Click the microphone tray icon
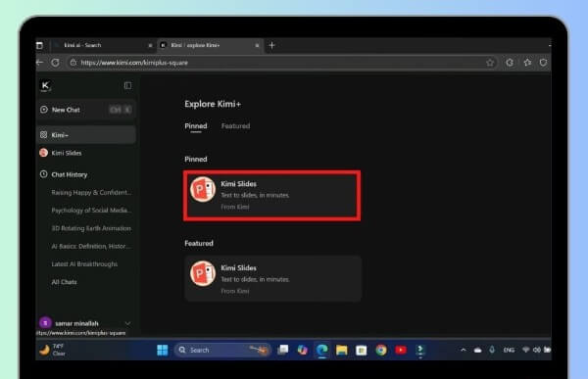588x379 pixels. 492,350
